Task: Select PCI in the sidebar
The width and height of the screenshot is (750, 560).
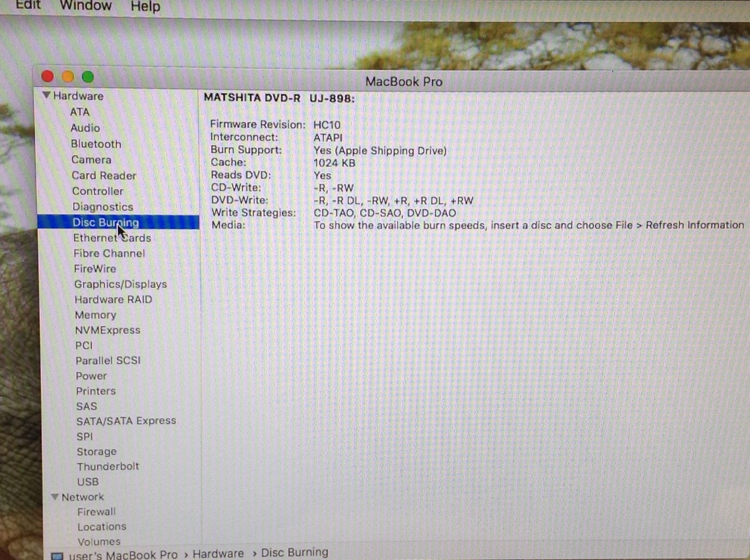Action: [84, 345]
